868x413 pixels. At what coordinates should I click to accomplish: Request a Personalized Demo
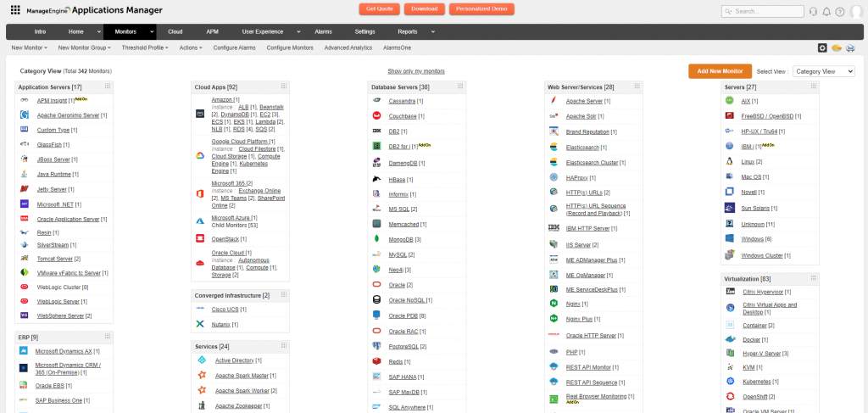(481, 8)
